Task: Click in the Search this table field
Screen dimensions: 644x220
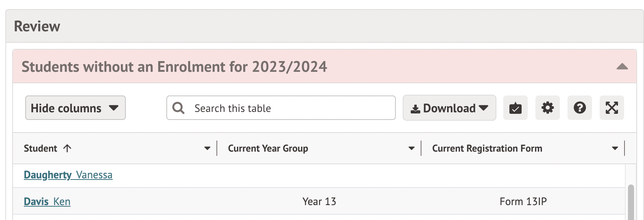Action: [x=291, y=108]
